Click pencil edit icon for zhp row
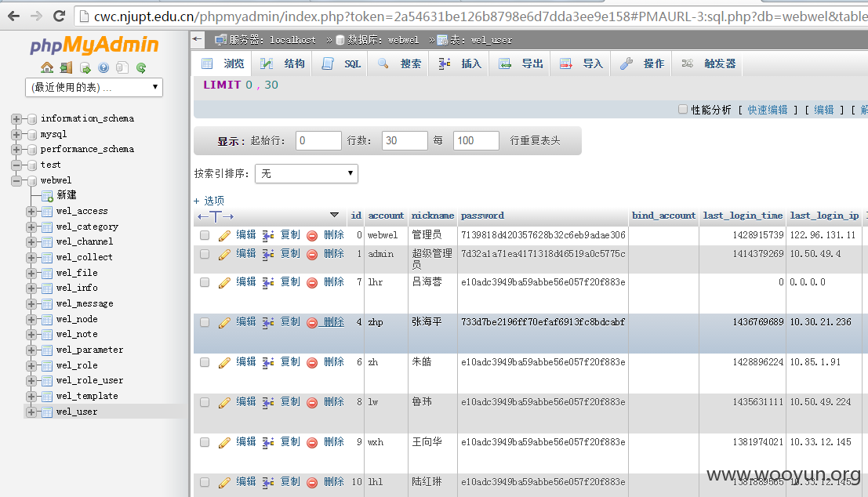The width and height of the screenshot is (868, 497). tap(224, 323)
